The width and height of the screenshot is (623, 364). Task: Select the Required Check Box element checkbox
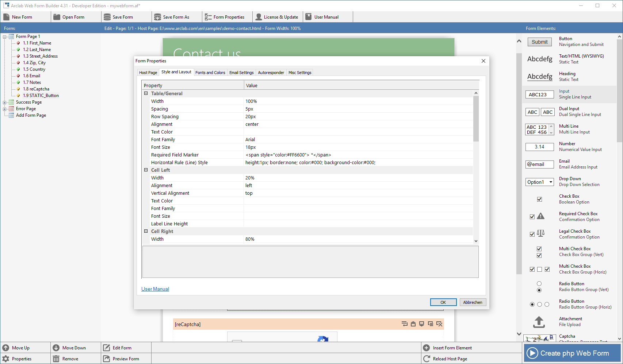coord(532,217)
